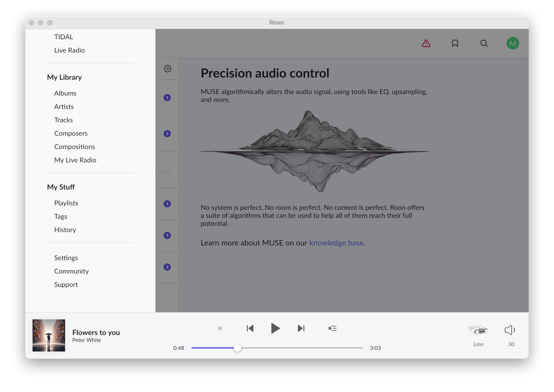Screen dimensions: 554x392
Task: Open the Linn audio zone icon
Action: (478, 330)
